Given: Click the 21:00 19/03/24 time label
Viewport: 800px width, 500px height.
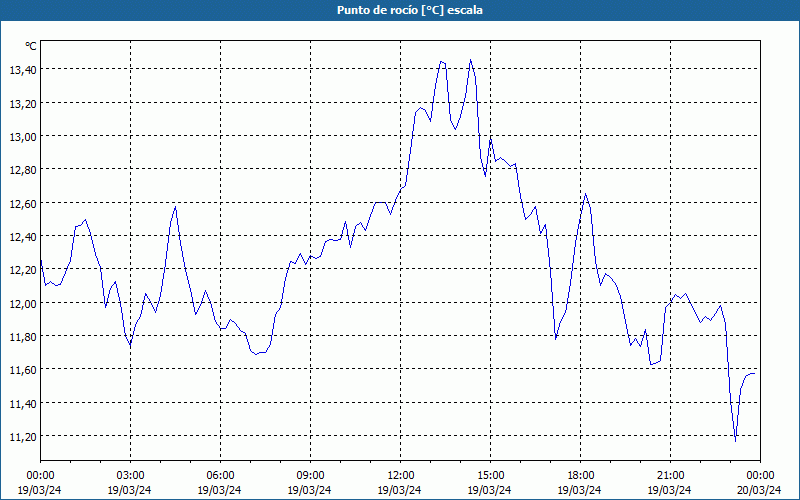Looking at the screenshot, I should [x=670, y=483].
